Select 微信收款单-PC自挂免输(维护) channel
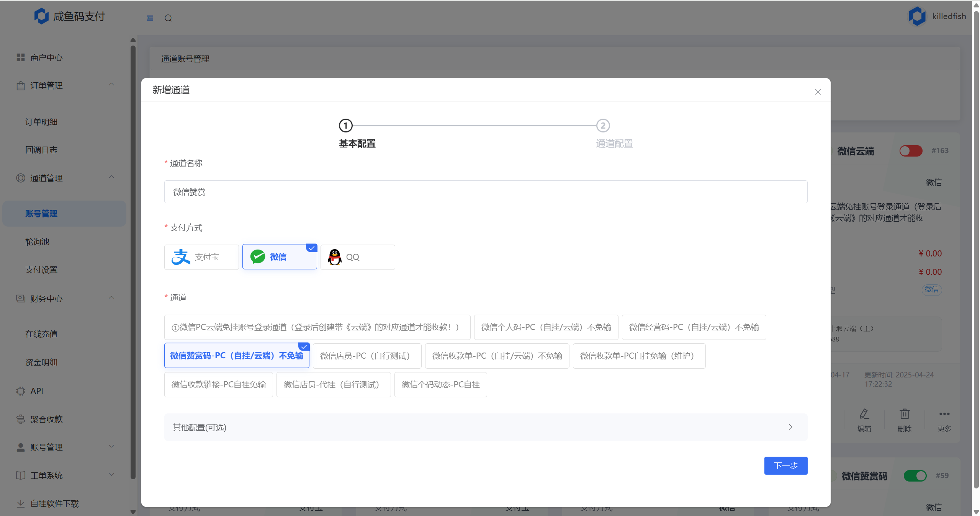This screenshot has width=980, height=516. pyautogui.click(x=639, y=356)
